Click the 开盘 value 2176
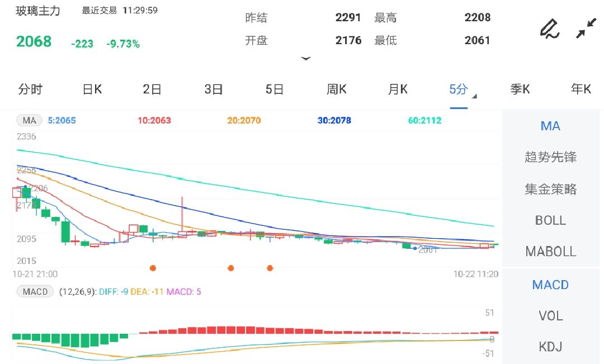This screenshot has height=364, width=604. point(348,40)
